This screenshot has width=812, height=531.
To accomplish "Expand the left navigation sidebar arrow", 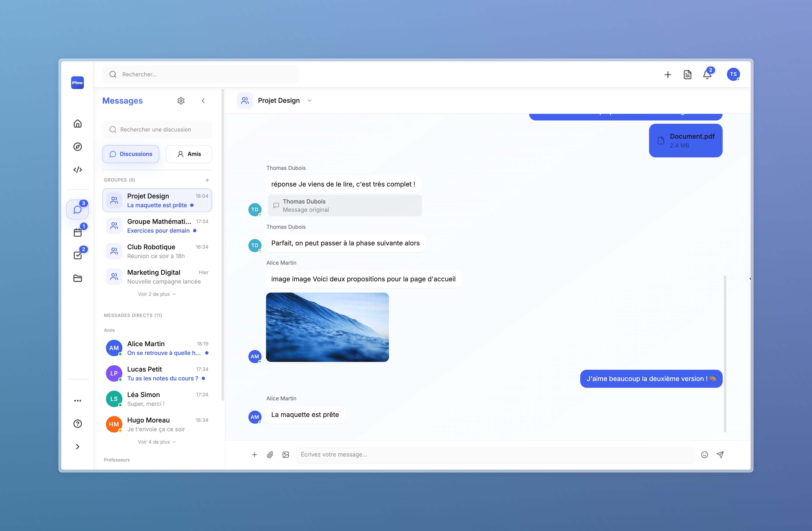I will tap(77, 447).
